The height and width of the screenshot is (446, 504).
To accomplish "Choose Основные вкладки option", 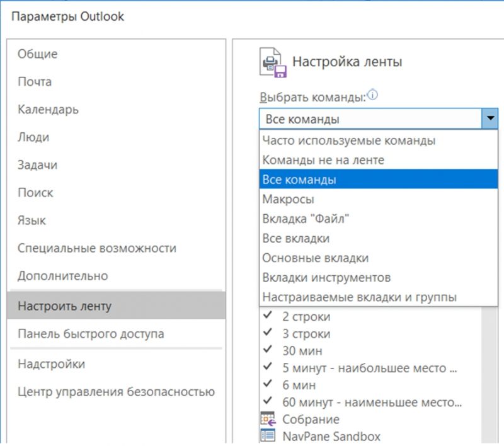I will tap(379, 258).
